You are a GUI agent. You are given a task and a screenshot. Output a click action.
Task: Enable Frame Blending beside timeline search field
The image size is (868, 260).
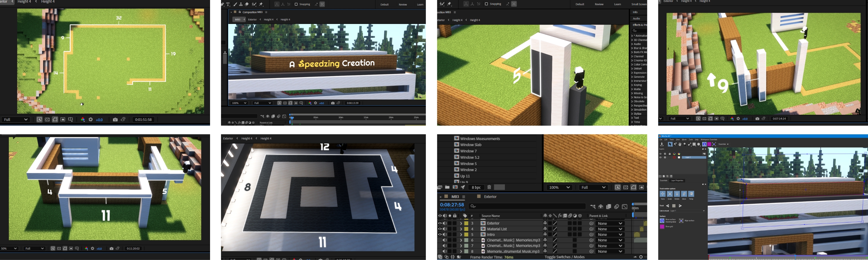pyautogui.click(x=608, y=207)
